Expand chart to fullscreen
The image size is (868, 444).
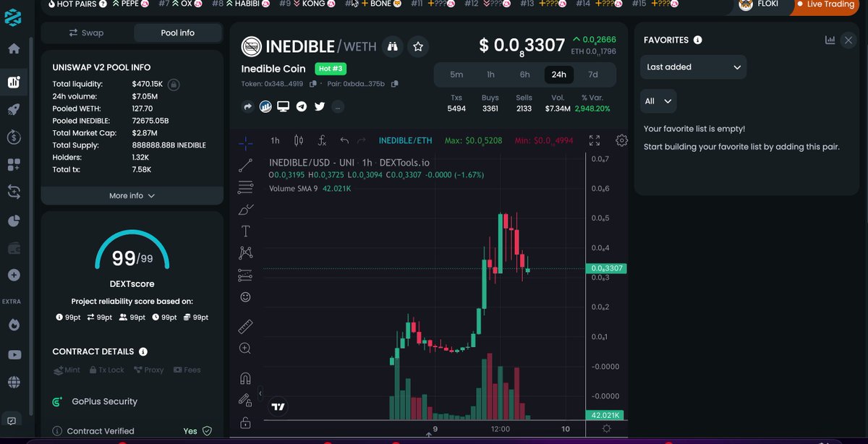coord(595,140)
